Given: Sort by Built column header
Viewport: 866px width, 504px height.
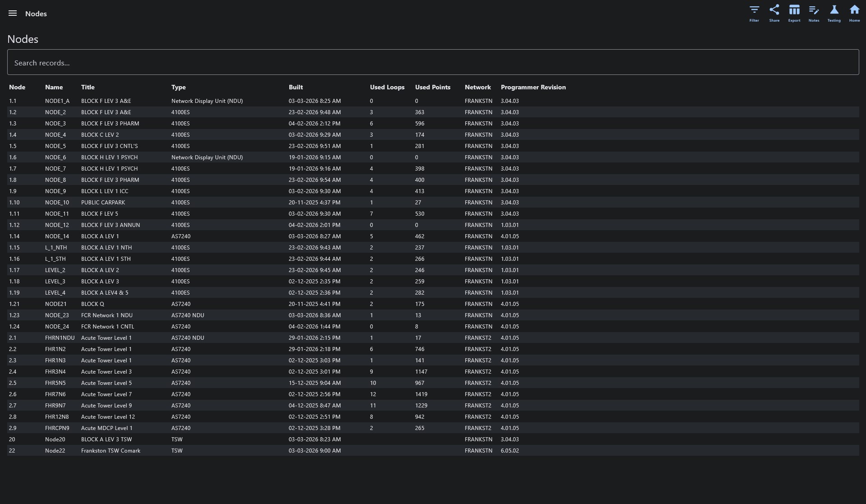Looking at the screenshot, I should click(x=296, y=87).
